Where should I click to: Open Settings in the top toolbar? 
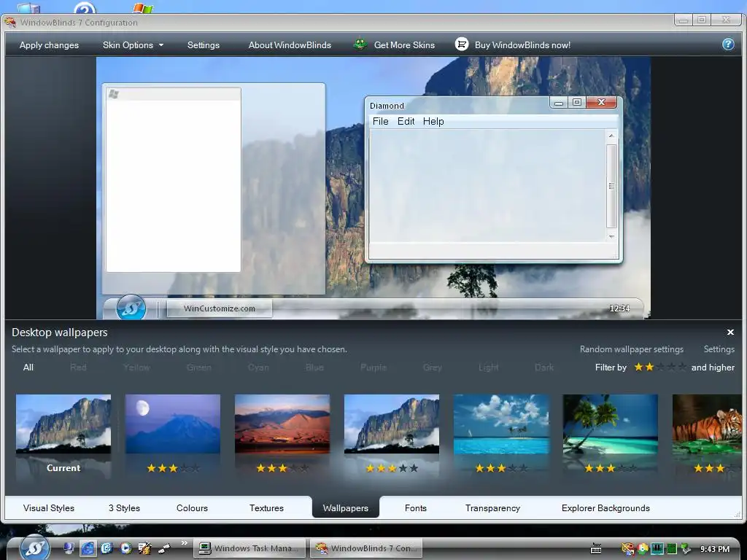(x=204, y=45)
